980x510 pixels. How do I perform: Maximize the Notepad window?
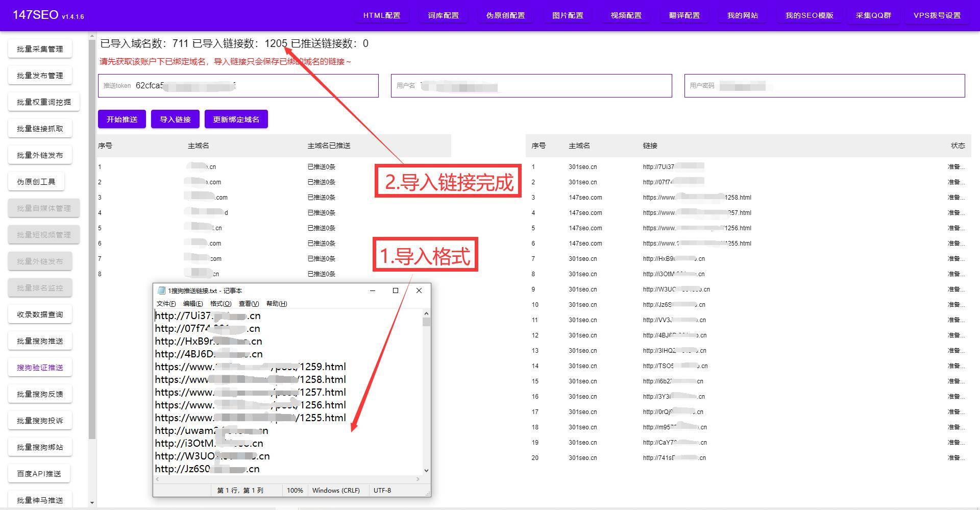click(395, 290)
